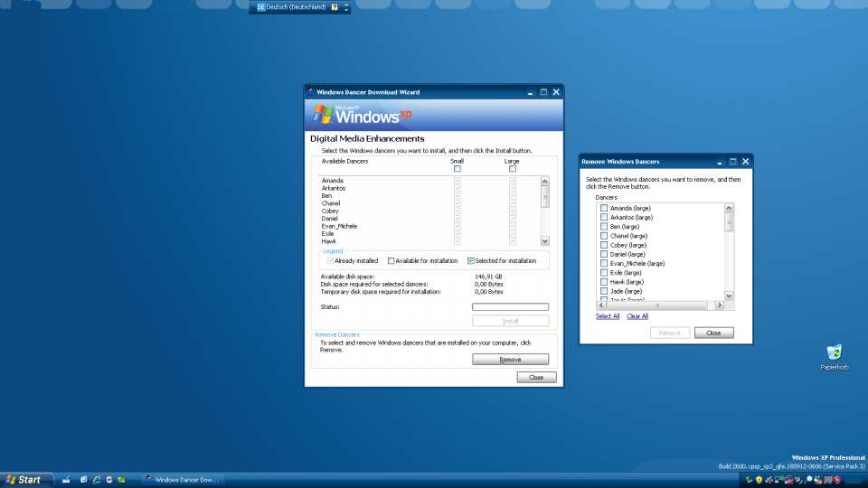Screen dimensions: 868x488
Task: Click wizard dancer list scroll-down arrow
Action: coord(544,241)
